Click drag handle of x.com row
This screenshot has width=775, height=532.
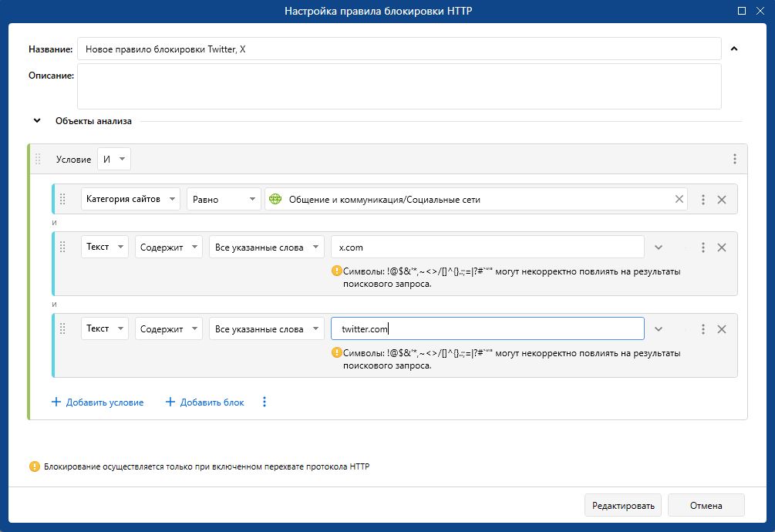coord(62,247)
